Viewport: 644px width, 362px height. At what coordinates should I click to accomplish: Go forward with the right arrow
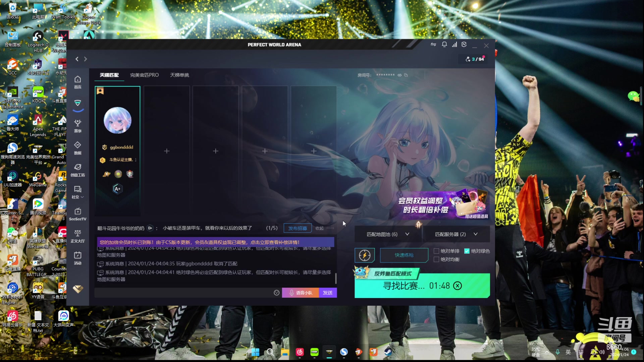tap(86, 59)
